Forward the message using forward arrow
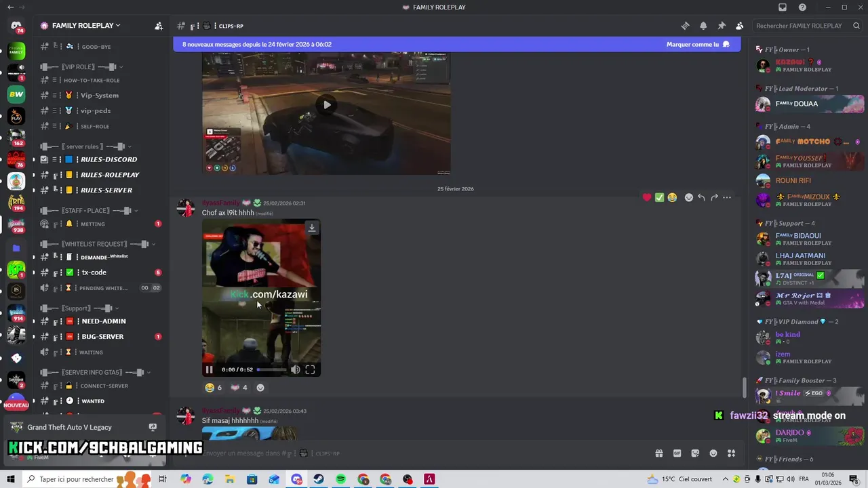Image resolution: width=868 pixels, height=488 pixels. pyautogui.click(x=714, y=197)
